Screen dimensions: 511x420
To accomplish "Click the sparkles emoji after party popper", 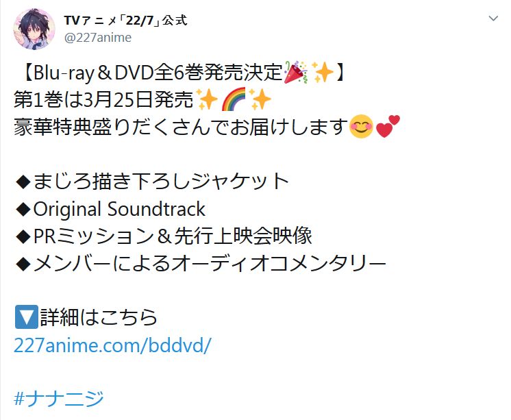I will 323,72.
